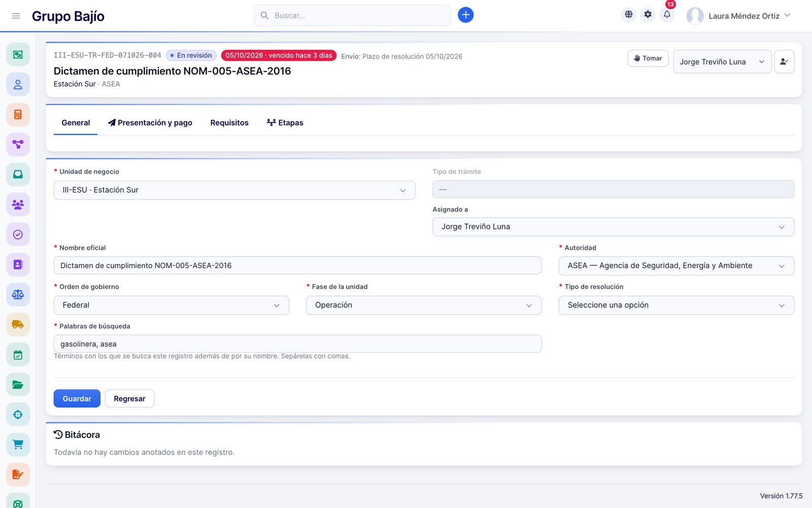The width and height of the screenshot is (812, 508).
Task: Open the calculator sidebar icon
Action: pos(18,114)
